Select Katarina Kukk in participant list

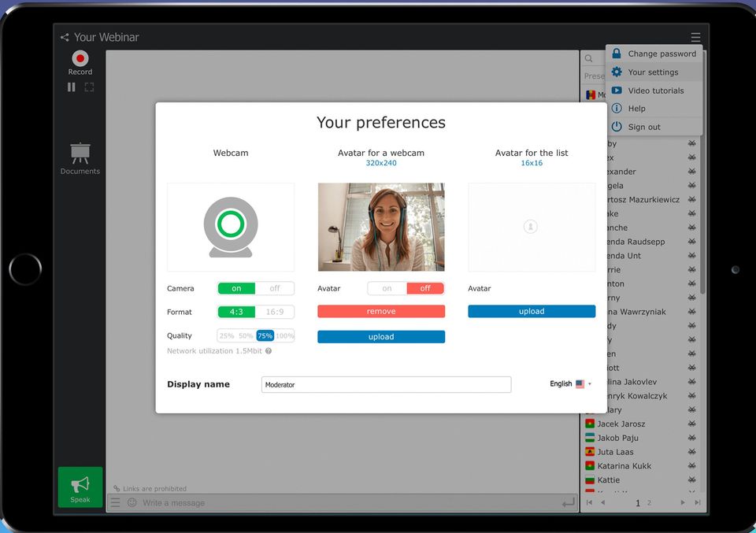click(x=624, y=465)
